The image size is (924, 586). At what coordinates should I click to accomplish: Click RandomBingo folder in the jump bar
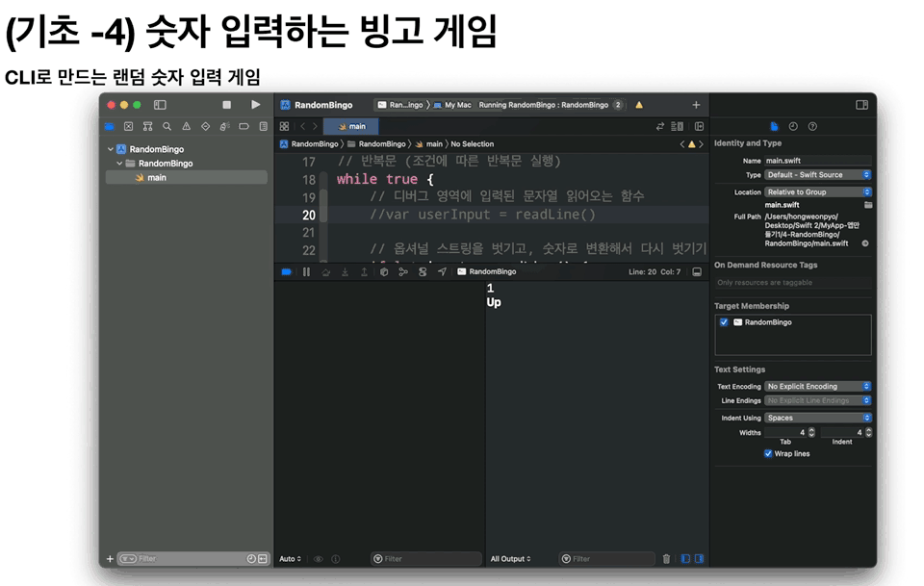coord(376,143)
